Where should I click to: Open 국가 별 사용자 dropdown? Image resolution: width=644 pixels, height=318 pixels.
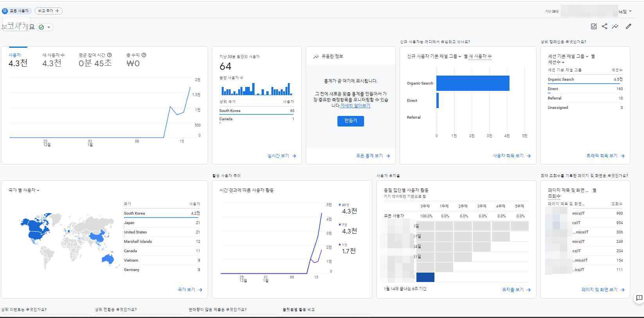(x=24, y=190)
